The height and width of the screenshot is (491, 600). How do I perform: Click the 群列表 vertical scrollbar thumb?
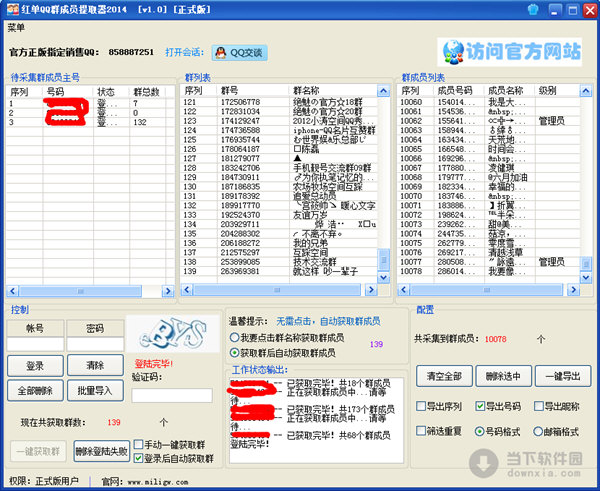pyautogui.click(x=383, y=259)
